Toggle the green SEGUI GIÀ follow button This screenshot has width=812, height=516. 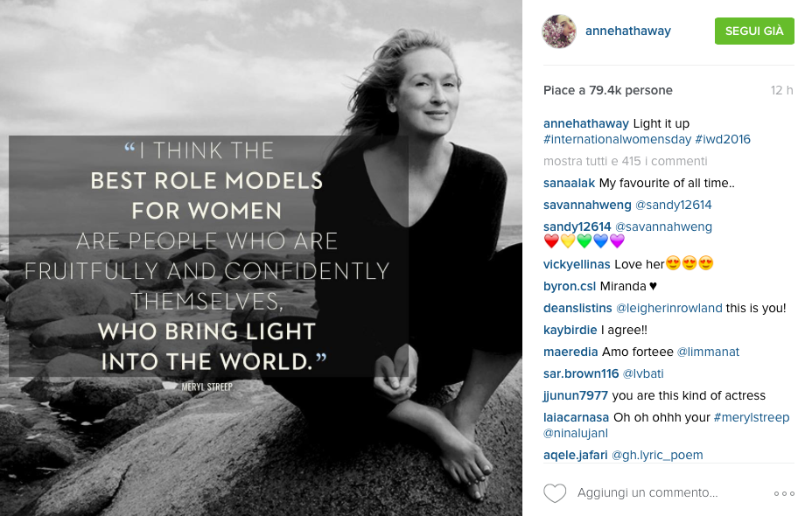click(754, 31)
